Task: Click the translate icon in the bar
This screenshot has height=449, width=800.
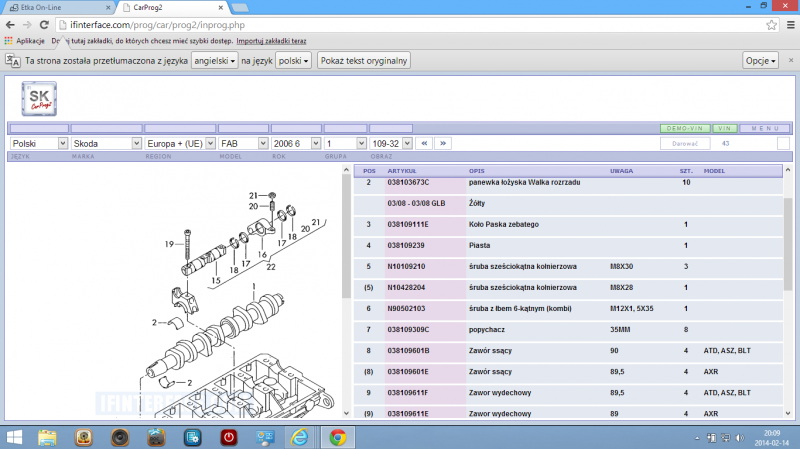Action: [13, 61]
